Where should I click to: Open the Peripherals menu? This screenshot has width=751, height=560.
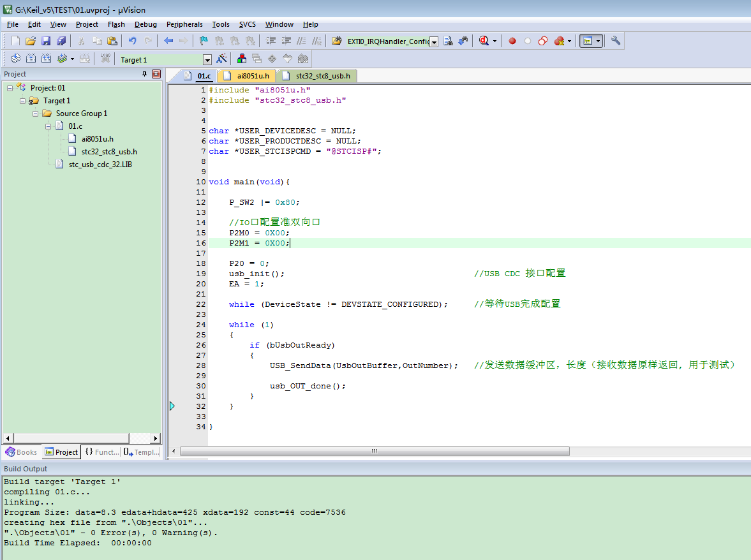pyautogui.click(x=184, y=24)
